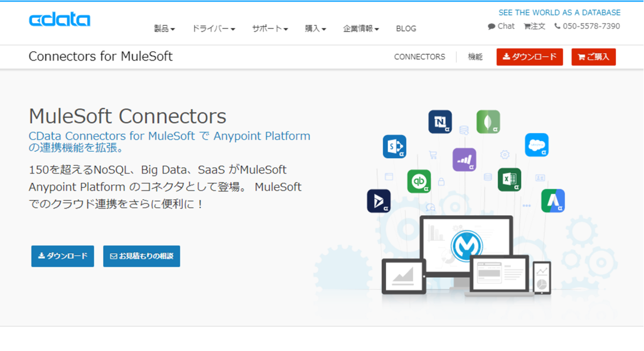Expand the サポート dropdown menu
Viewport: 644px width, 351px height.
pyautogui.click(x=270, y=28)
